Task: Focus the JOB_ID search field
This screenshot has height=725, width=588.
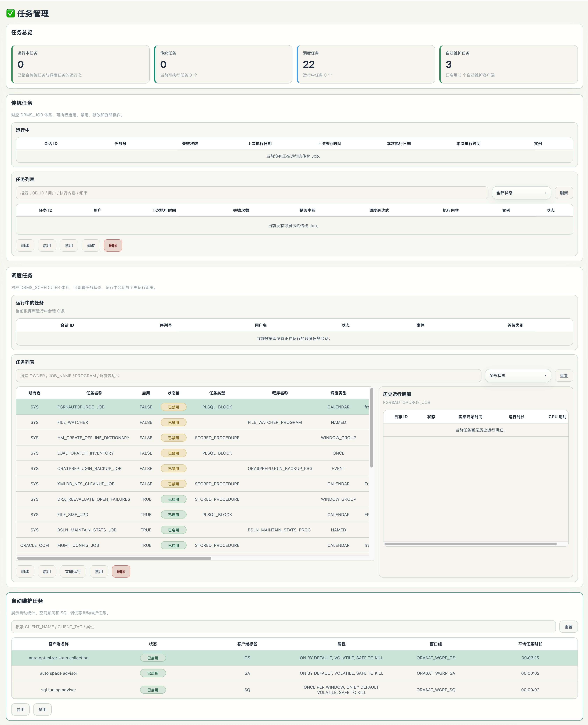Action: point(252,193)
